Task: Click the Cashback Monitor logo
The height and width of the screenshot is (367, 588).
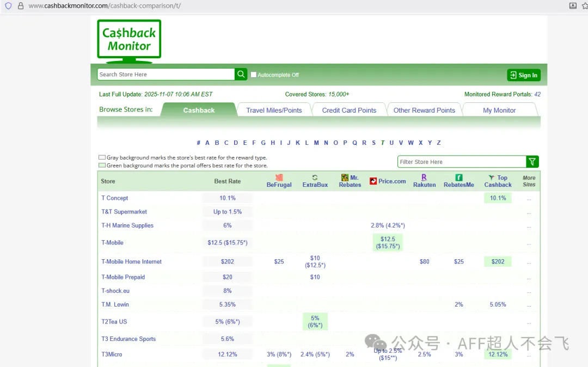Action: pos(129,39)
